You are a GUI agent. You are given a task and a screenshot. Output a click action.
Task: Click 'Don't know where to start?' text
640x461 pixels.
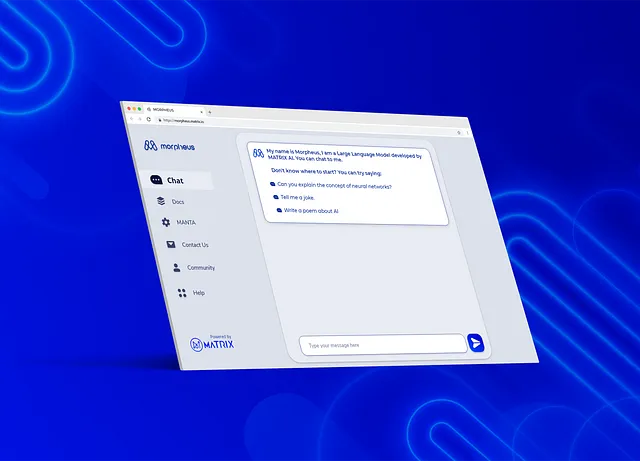(x=327, y=172)
